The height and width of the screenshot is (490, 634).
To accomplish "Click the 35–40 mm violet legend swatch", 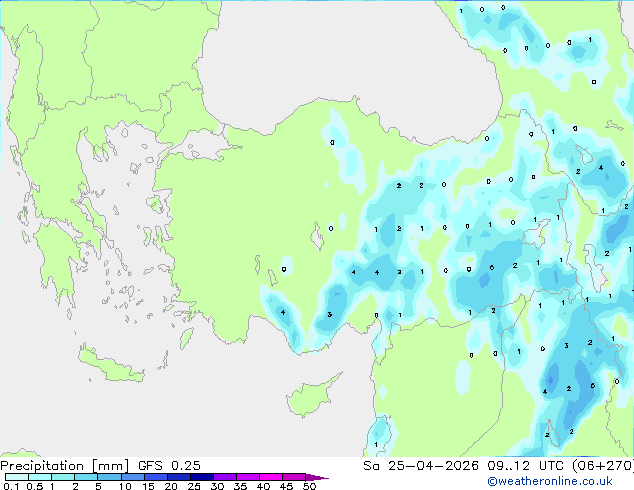I will (x=248, y=477).
